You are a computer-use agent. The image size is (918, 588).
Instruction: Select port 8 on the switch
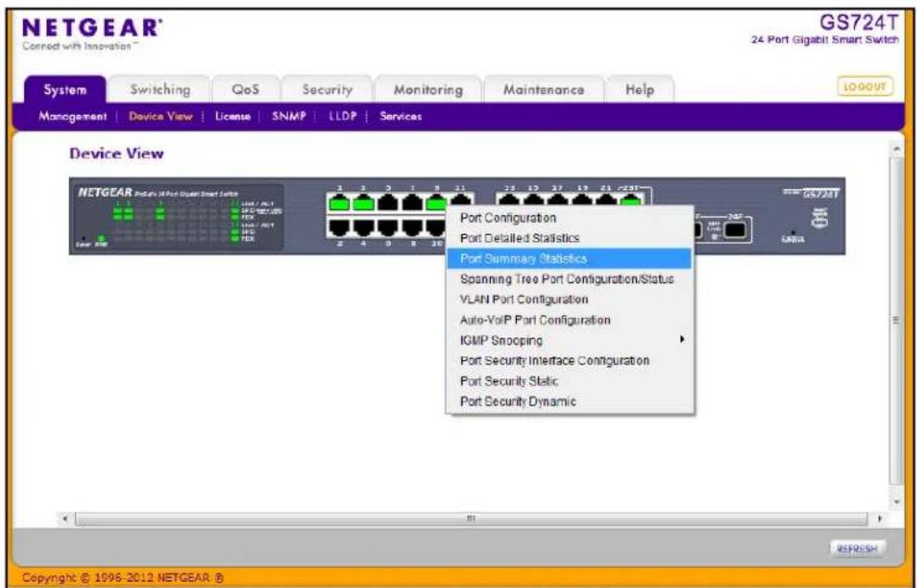click(x=413, y=226)
